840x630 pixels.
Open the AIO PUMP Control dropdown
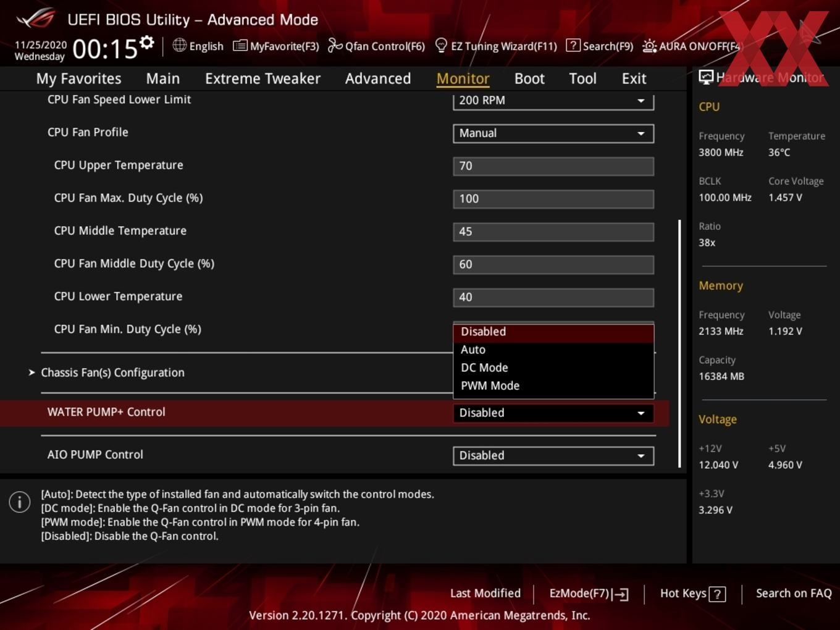tap(553, 456)
